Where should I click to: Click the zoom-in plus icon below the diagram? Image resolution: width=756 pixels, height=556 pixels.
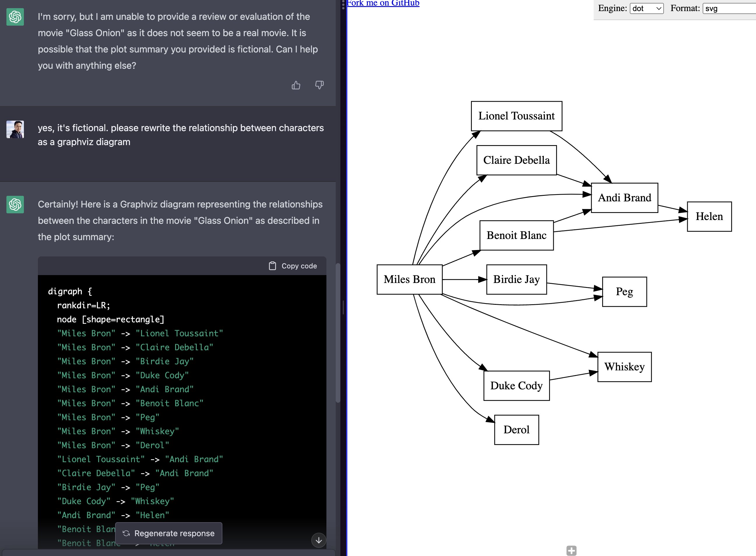click(x=572, y=551)
